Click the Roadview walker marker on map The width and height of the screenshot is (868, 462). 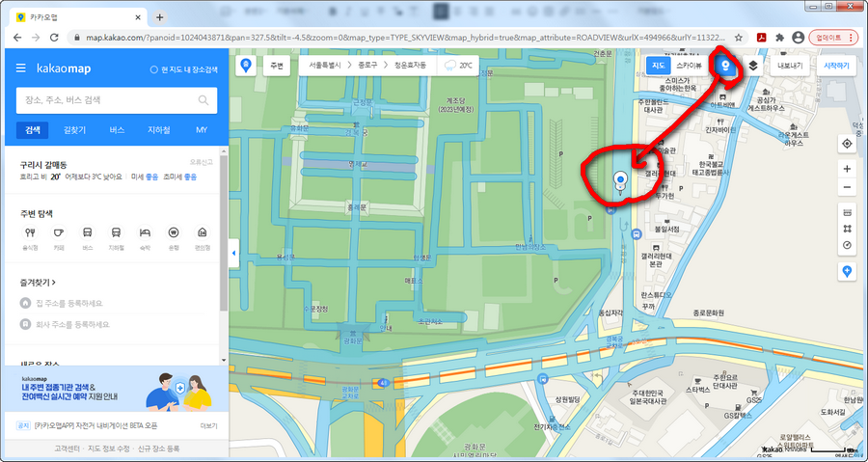click(620, 182)
